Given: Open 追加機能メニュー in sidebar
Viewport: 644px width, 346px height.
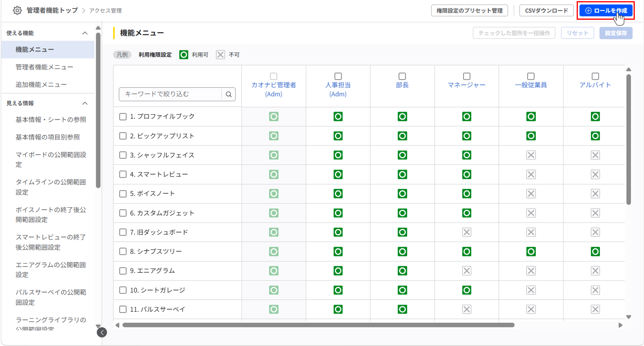Looking at the screenshot, I should pyautogui.click(x=41, y=84).
